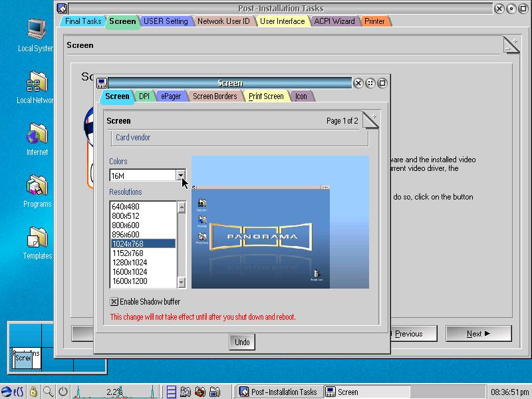Toggle the Enable Shadow buffer checkbox
This screenshot has width=532, height=399.
tap(114, 302)
